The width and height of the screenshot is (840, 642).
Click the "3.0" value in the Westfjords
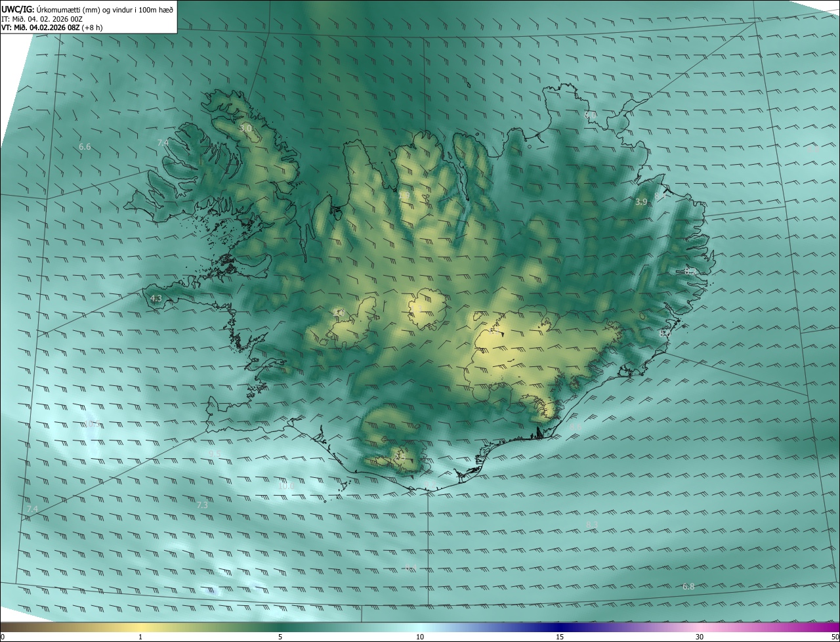click(x=246, y=128)
